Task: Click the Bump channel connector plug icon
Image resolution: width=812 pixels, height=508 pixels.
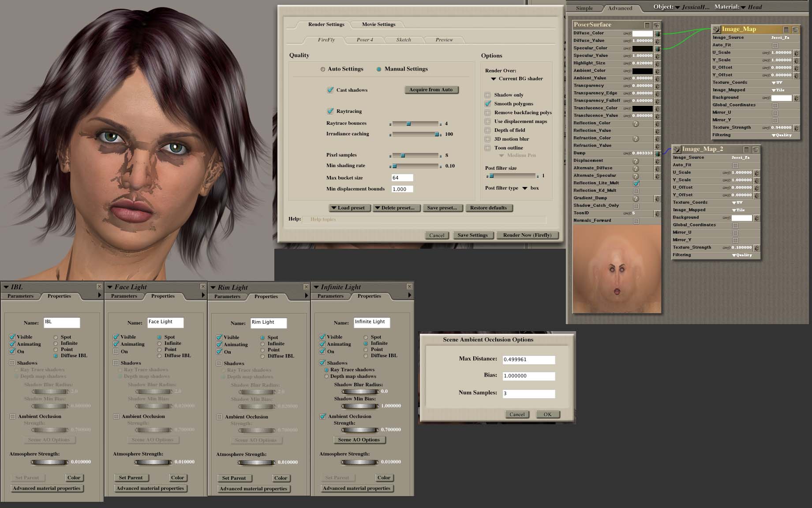Action: [657, 153]
